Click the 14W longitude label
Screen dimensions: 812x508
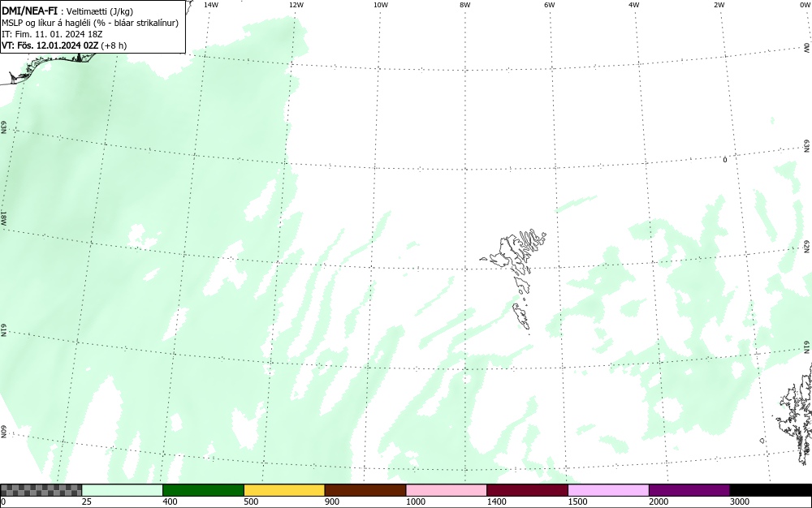click(x=211, y=5)
